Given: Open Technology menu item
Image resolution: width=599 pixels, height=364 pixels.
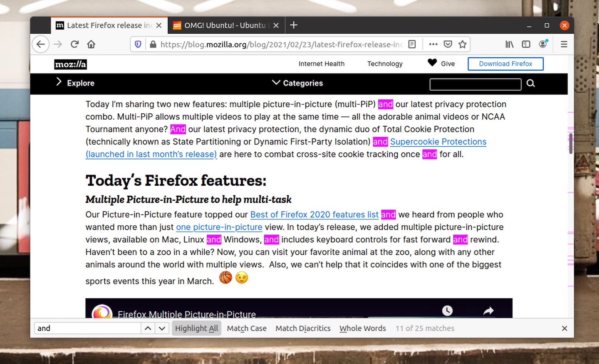Looking at the screenshot, I should tap(385, 64).
